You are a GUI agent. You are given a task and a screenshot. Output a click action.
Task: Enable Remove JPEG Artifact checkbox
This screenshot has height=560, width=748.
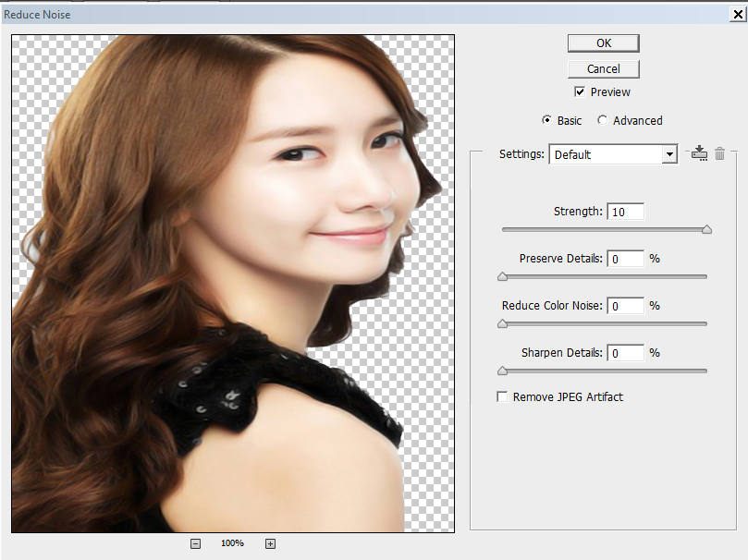(x=502, y=396)
